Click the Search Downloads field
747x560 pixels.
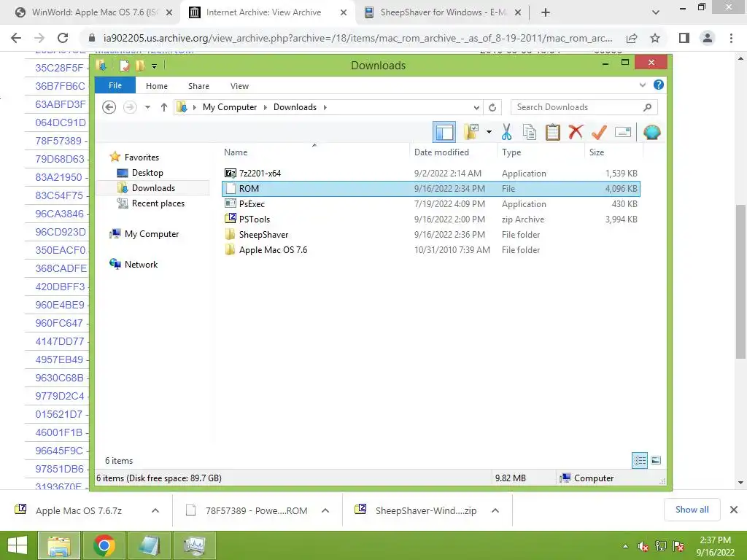(584, 107)
